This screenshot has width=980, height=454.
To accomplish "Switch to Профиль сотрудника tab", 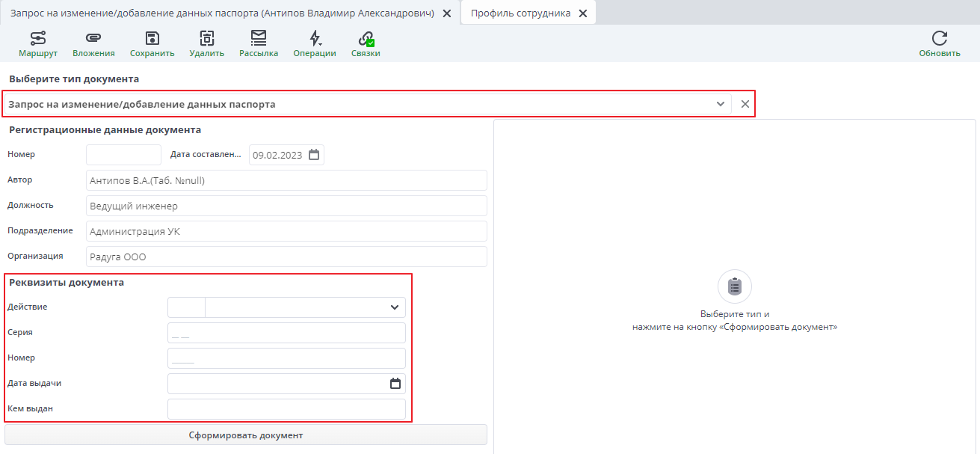I will (520, 13).
